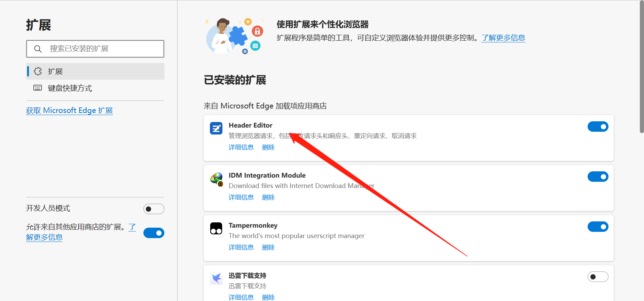Turn off IDM Integration Module toggle

point(598,177)
